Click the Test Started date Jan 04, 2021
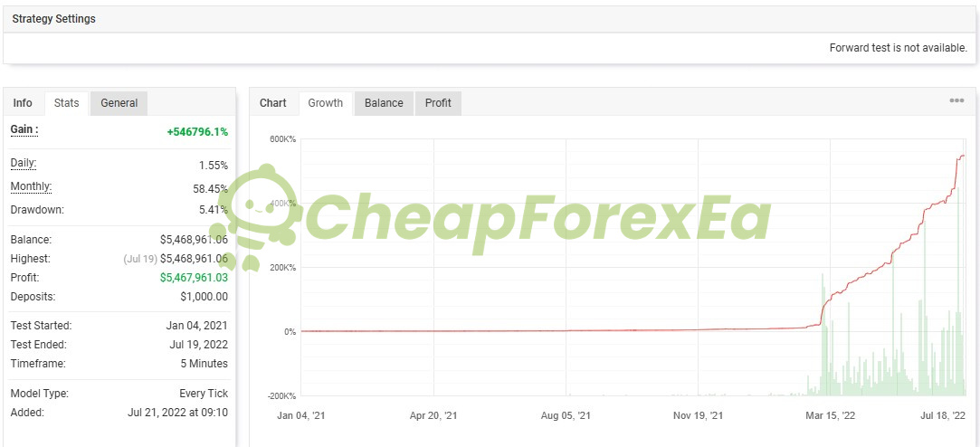The height and width of the screenshot is (447, 980). 197,326
